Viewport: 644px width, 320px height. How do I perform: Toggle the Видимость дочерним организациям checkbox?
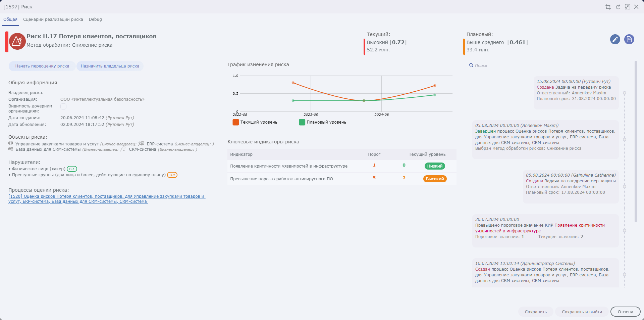point(63,106)
